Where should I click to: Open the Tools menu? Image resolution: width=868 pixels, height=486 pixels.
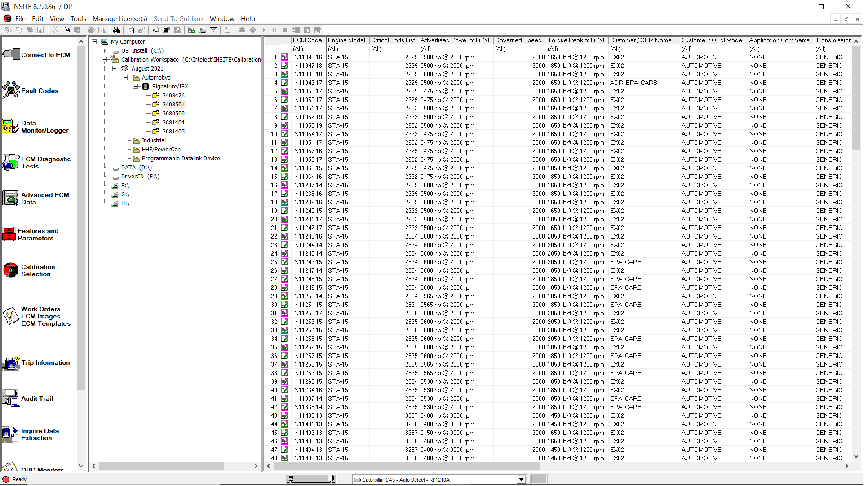pyautogui.click(x=78, y=18)
